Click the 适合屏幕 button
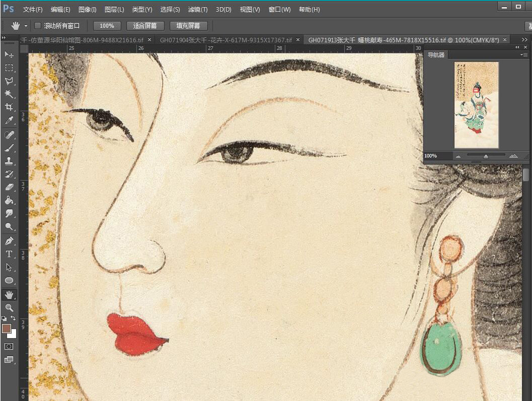Viewport: 532px width, 401px height. (145, 26)
